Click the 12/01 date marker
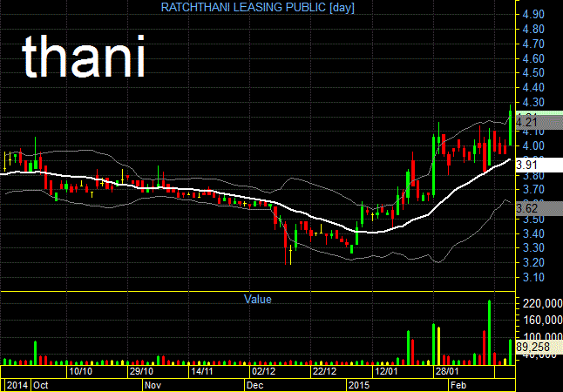 click(x=385, y=371)
